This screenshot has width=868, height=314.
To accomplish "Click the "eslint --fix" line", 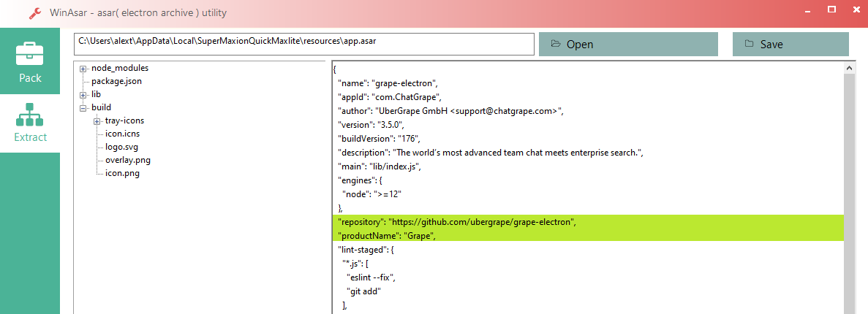I will coord(371,277).
